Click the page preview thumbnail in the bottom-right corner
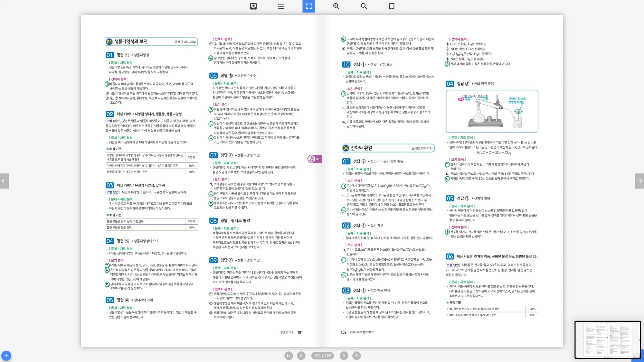The image size is (644, 362). coord(607,339)
